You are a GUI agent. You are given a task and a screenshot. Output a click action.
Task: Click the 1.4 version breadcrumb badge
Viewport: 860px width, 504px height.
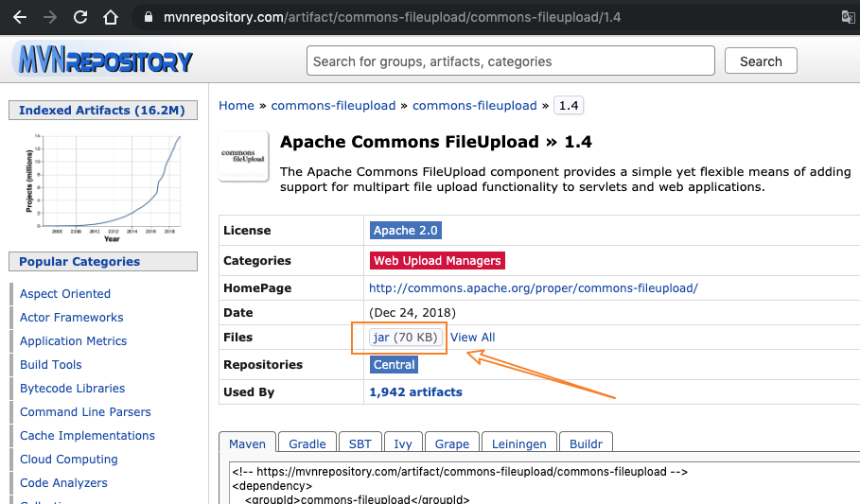click(x=569, y=105)
